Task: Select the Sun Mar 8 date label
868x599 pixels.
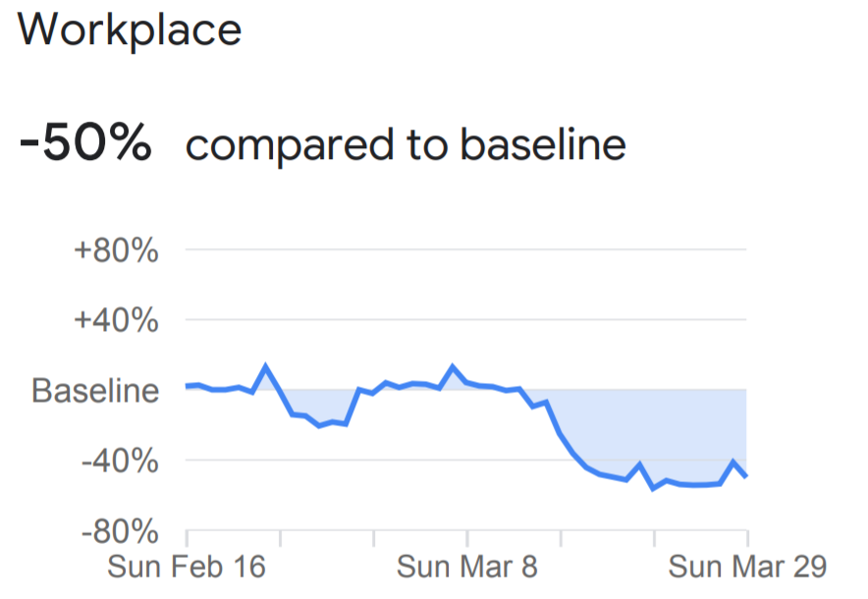Action: tap(467, 568)
